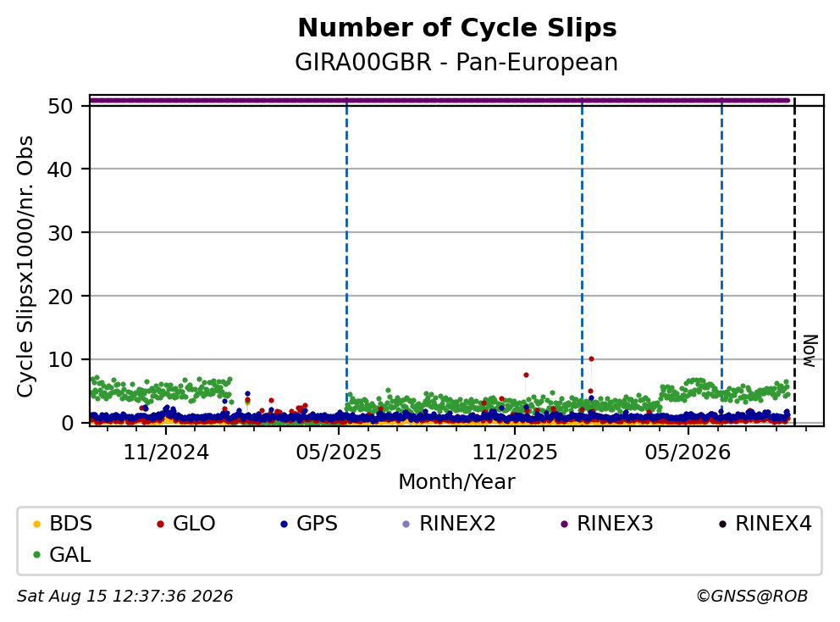Click the 11/2025 x-axis tick label

[514, 453]
